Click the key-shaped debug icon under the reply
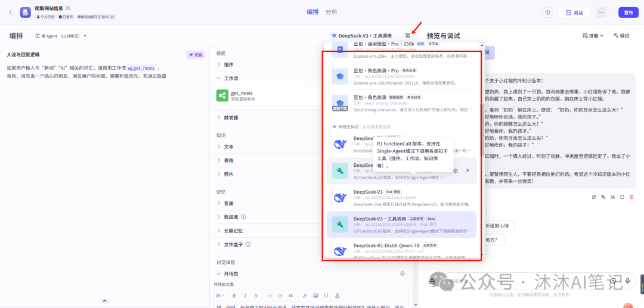Viewport: 644px width, 308px height. 603,197
